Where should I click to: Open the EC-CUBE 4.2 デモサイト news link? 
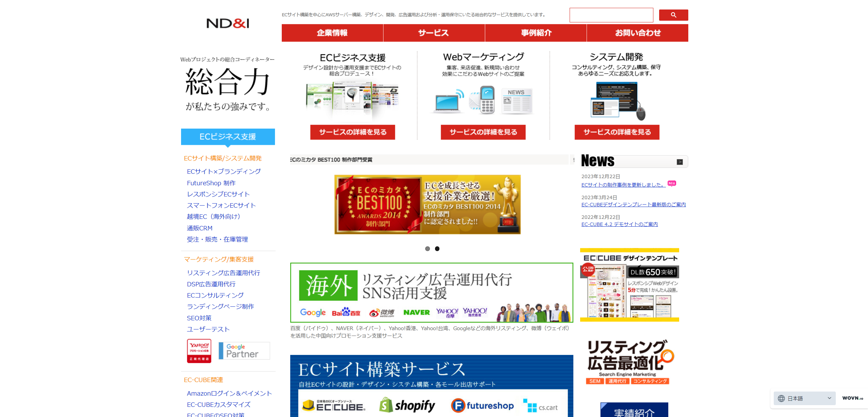point(619,224)
